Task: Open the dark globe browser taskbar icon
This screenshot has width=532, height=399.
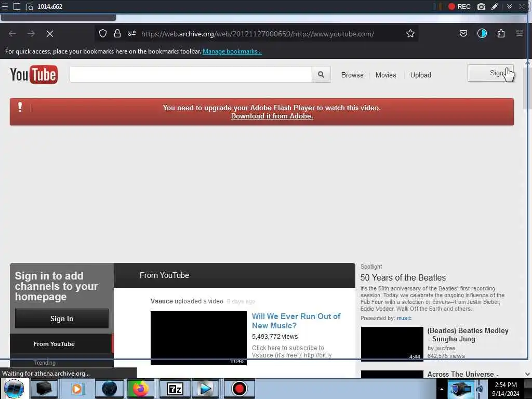Action: coord(109,389)
